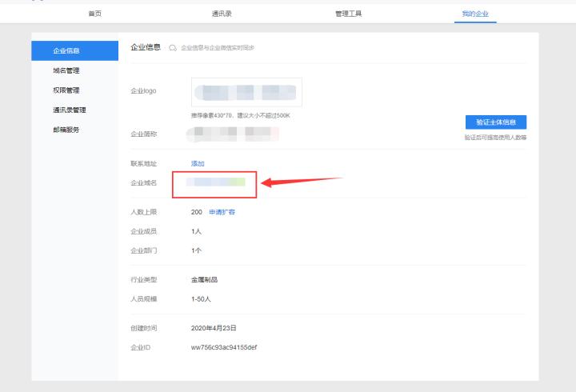Open the 管理工具 tab
The height and width of the screenshot is (392, 576).
pyautogui.click(x=348, y=14)
